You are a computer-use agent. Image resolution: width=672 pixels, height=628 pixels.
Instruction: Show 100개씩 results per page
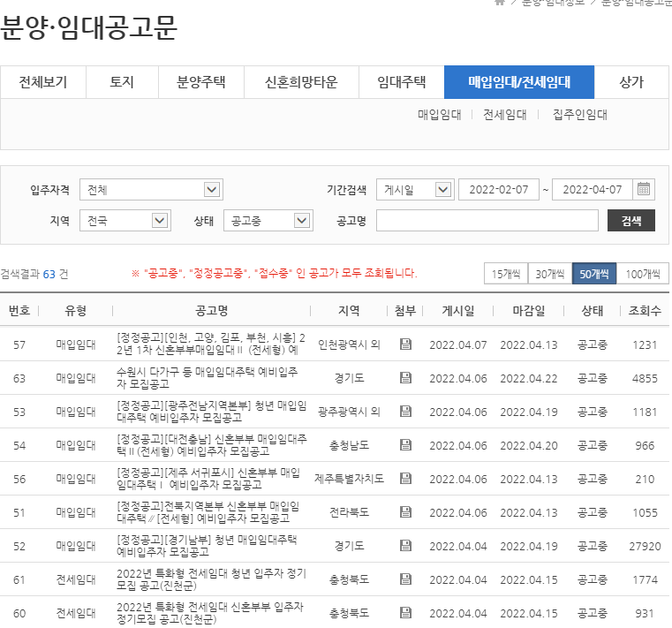(643, 274)
